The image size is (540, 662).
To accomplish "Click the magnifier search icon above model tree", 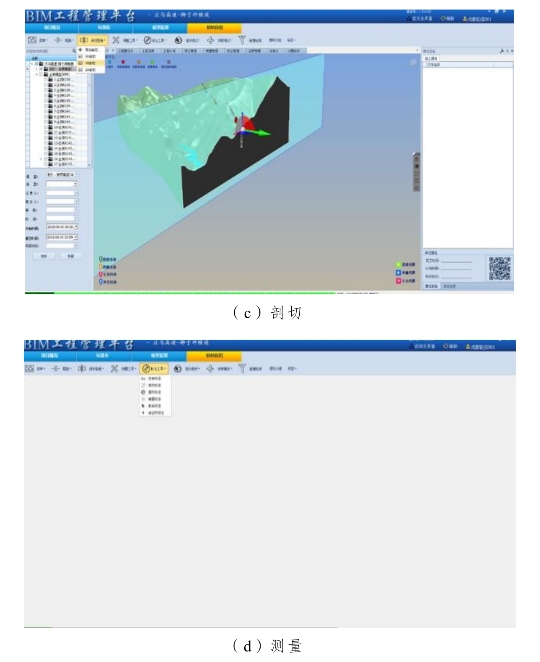I will pyautogui.click(x=74, y=51).
